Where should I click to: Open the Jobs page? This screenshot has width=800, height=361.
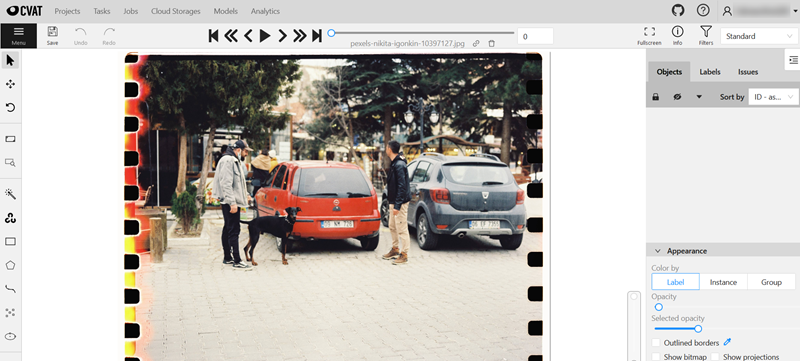(131, 11)
